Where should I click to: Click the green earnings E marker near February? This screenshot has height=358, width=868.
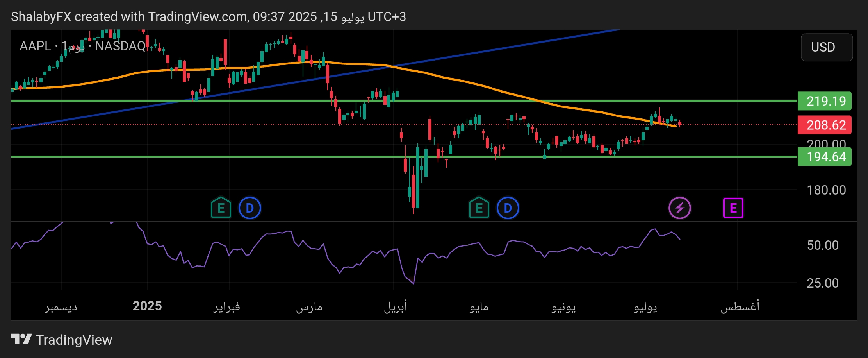221,208
